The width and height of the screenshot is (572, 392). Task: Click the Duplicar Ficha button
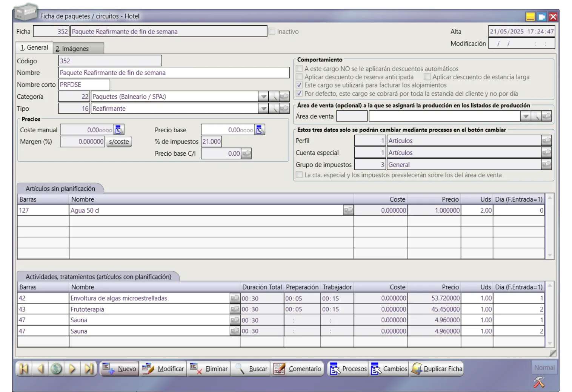[x=437, y=369]
